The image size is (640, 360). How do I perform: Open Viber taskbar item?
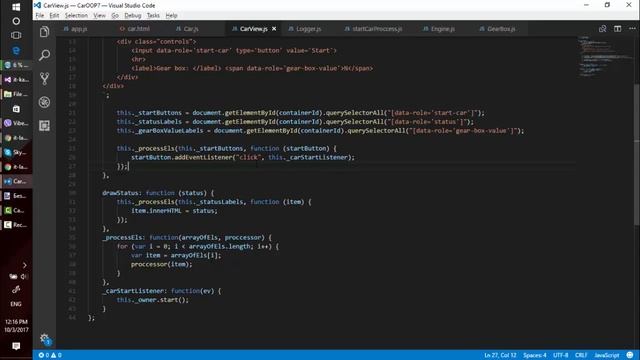pyautogui.click(x=16, y=123)
